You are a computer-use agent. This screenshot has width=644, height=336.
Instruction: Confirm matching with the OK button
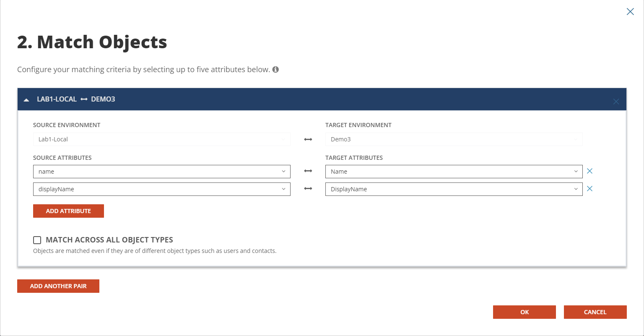point(524,312)
